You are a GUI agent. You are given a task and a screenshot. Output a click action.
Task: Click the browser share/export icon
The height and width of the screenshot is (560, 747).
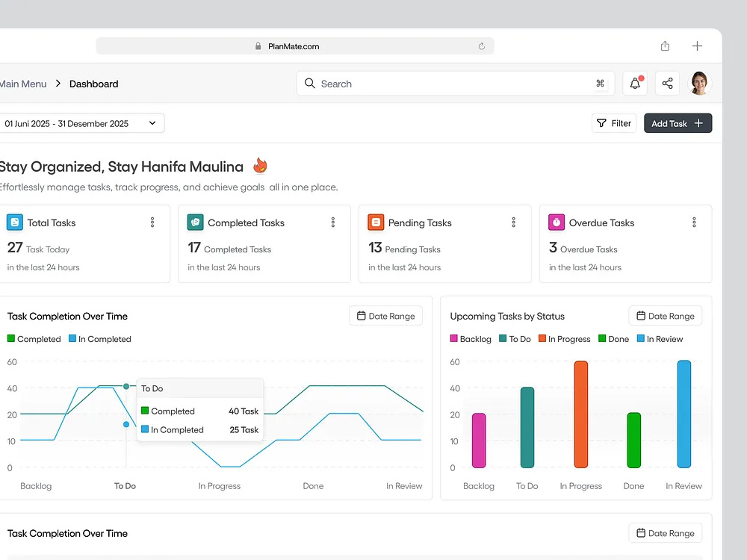pos(665,46)
